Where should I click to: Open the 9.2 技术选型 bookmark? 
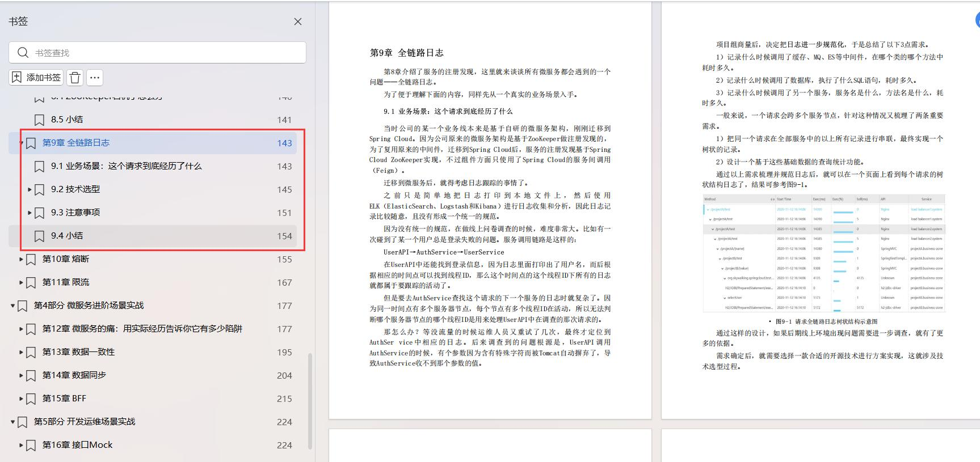[x=75, y=189]
